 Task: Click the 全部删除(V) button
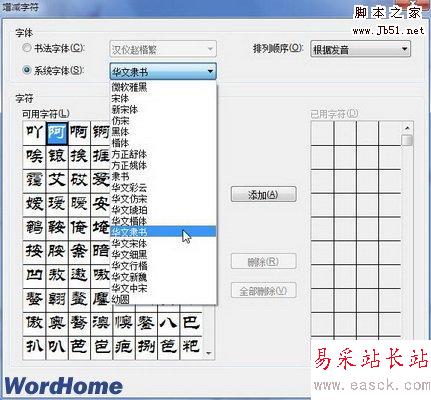(x=263, y=291)
